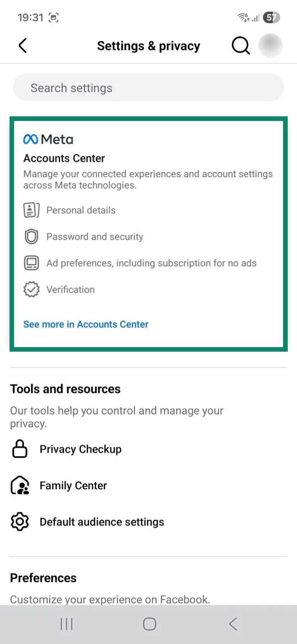Open the recent apps navigation button
The image size is (297, 644).
[x=66, y=624]
